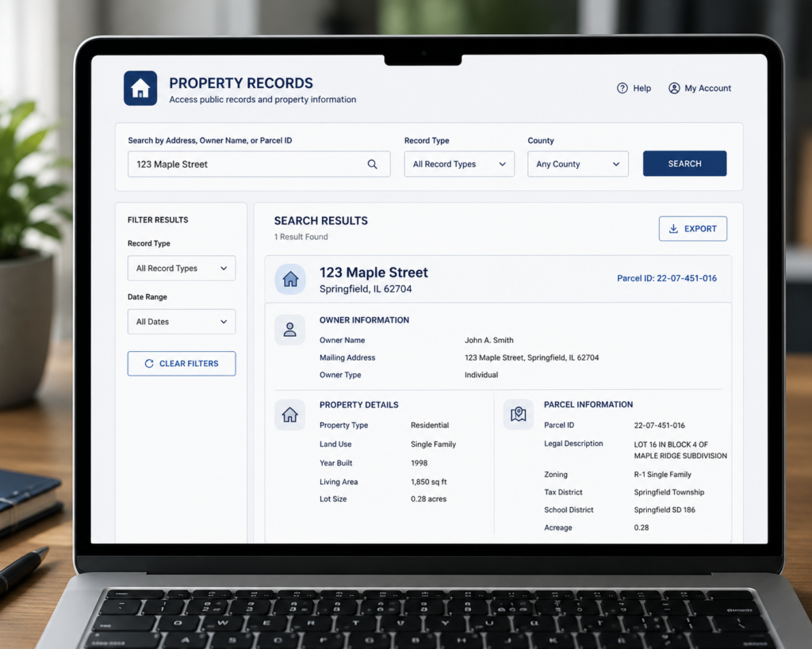Expand the All Dates dropdown
This screenshot has width=812, height=649.
click(x=182, y=322)
